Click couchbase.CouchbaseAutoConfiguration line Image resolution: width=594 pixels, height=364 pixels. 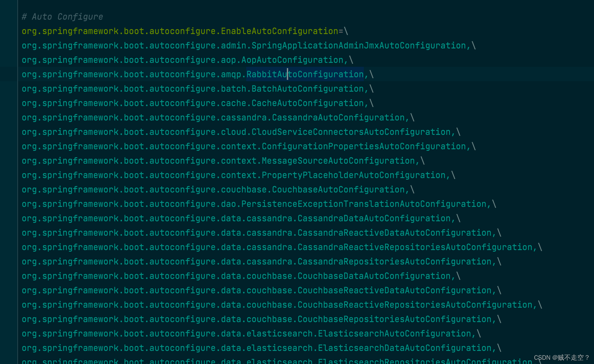click(x=218, y=190)
